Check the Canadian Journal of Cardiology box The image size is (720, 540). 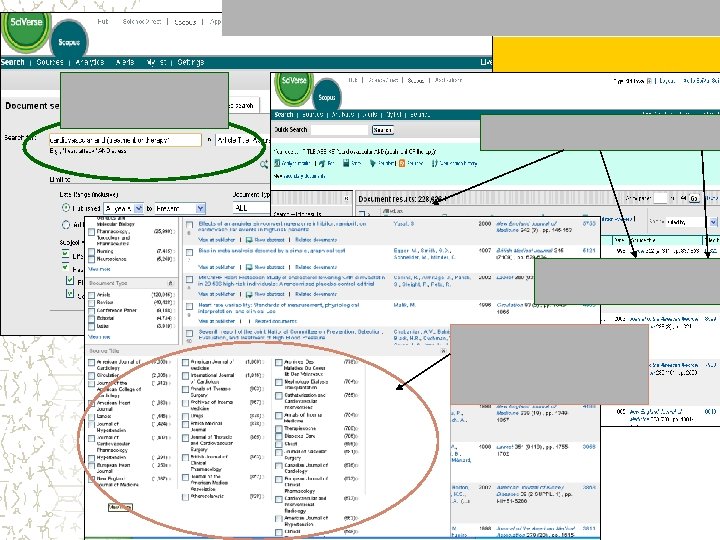point(279,466)
